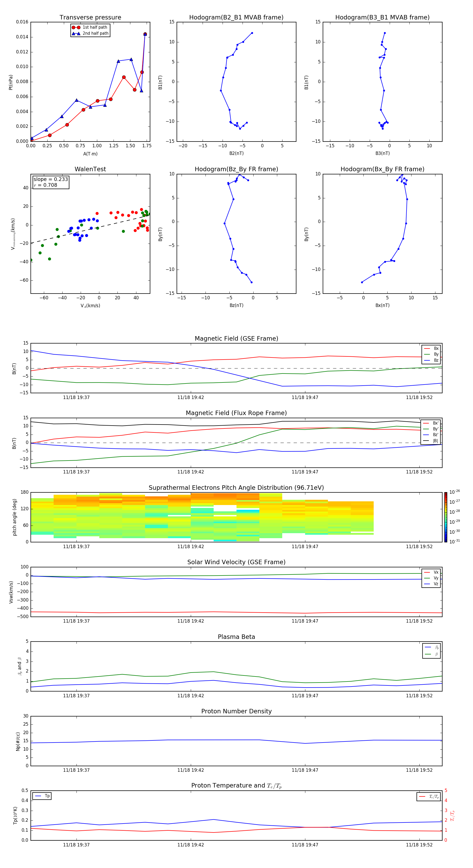Image resolution: width=473 pixels, height=868 pixels.
Task: Click the Tp legend in temperature plot
Action: (42, 796)
